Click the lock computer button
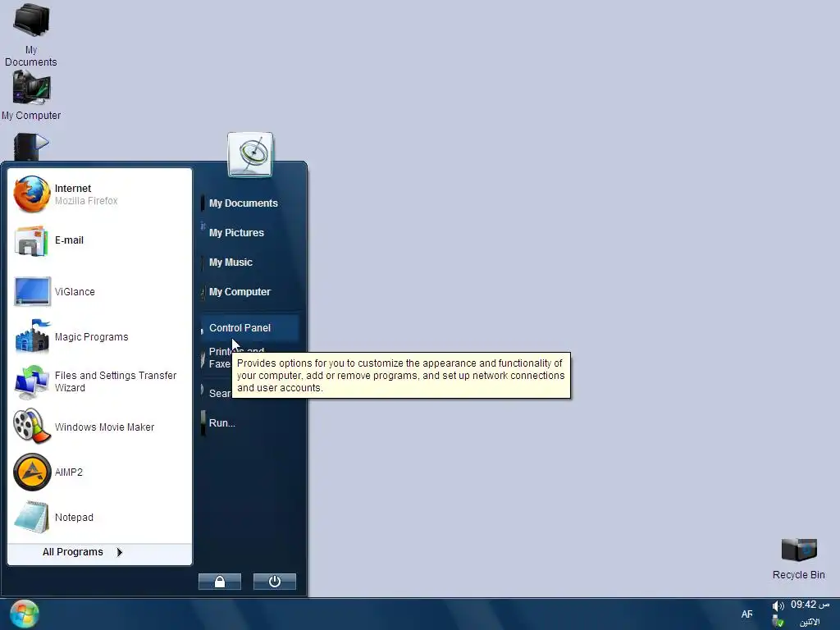This screenshot has height=630, width=840. click(220, 582)
